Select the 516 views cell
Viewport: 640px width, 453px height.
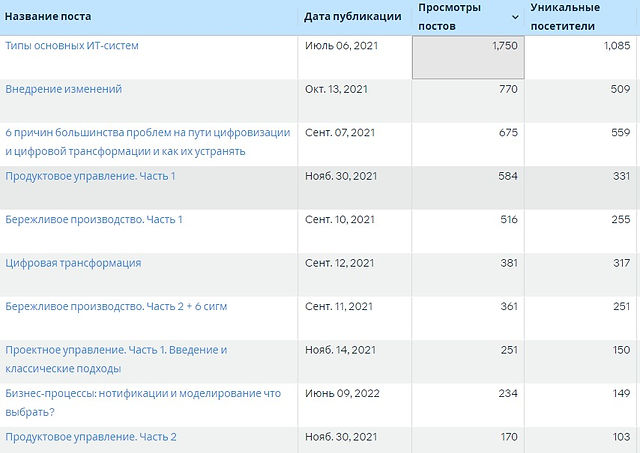click(x=468, y=231)
